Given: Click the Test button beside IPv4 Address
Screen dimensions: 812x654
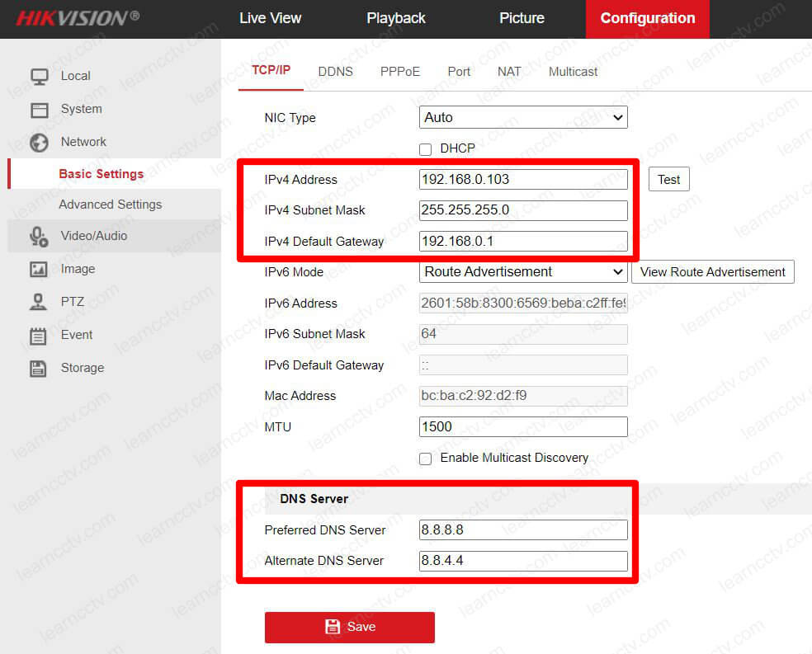Looking at the screenshot, I should (x=668, y=180).
